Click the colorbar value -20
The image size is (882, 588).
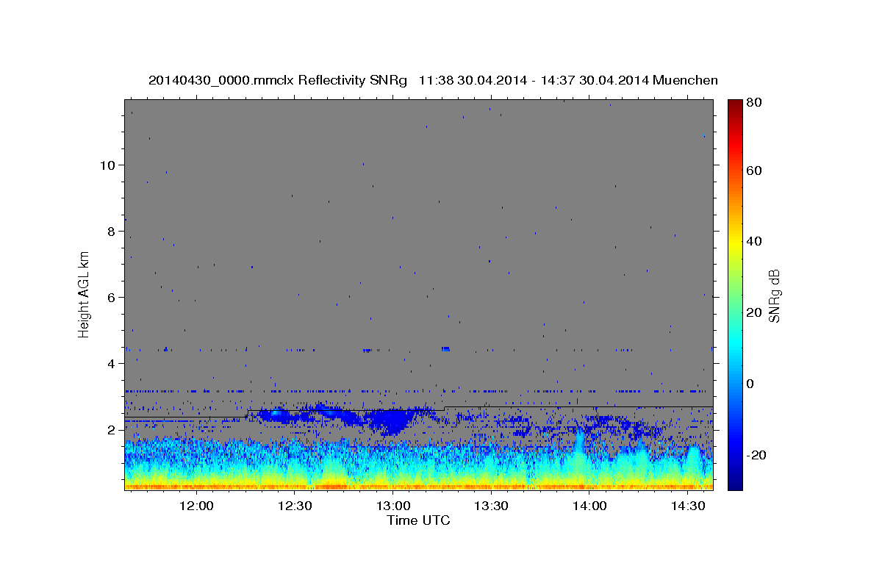click(756, 455)
